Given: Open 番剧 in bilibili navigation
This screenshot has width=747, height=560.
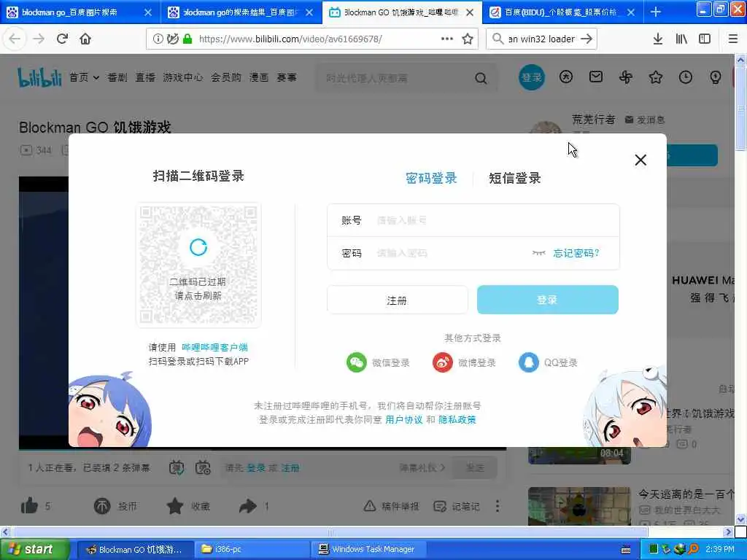Looking at the screenshot, I should (117, 77).
